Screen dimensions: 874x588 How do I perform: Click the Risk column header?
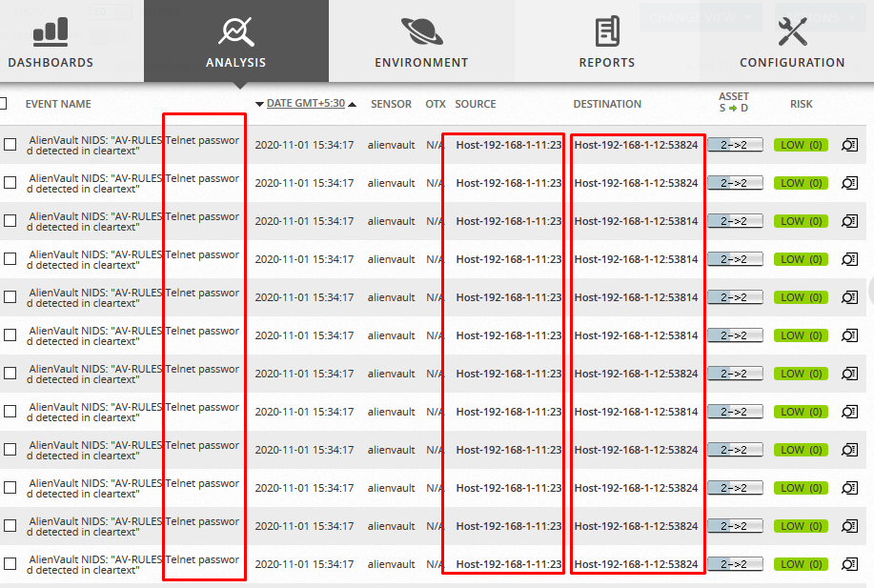pyautogui.click(x=801, y=104)
